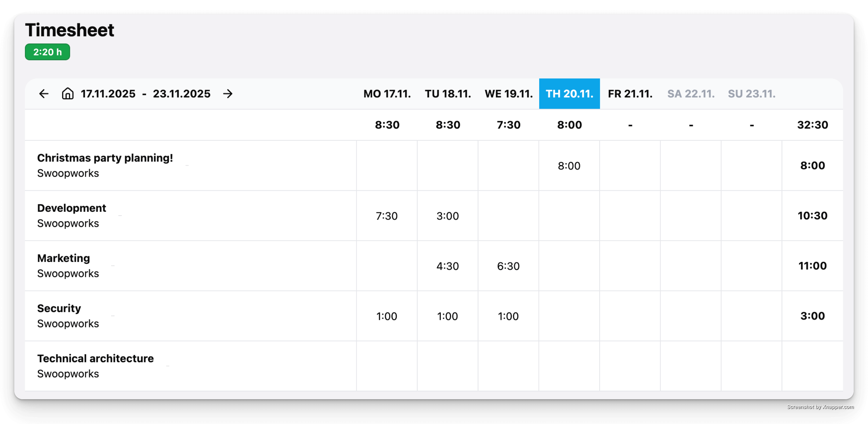Click the Technical architecture project name
This screenshot has height=424, width=868.
click(x=95, y=358)
